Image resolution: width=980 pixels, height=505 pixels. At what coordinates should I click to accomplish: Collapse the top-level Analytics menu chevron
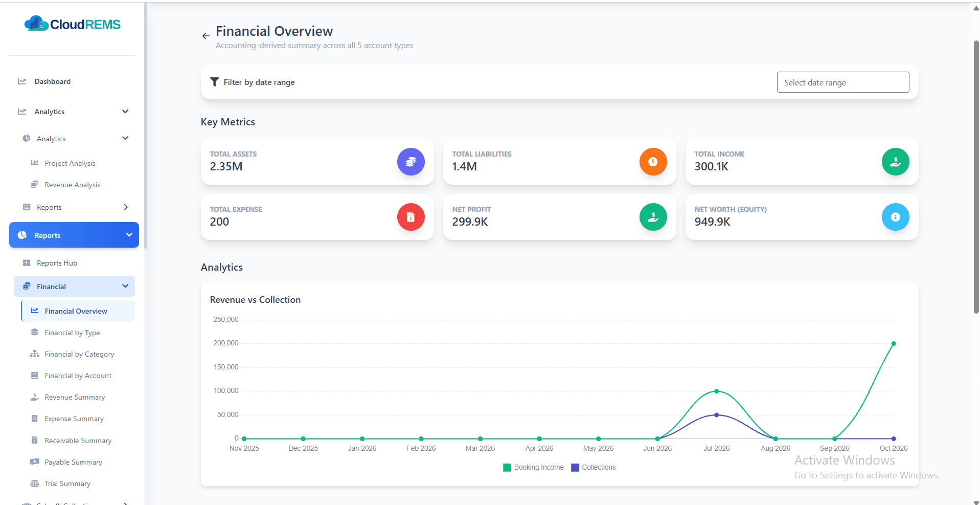[125, 112]
